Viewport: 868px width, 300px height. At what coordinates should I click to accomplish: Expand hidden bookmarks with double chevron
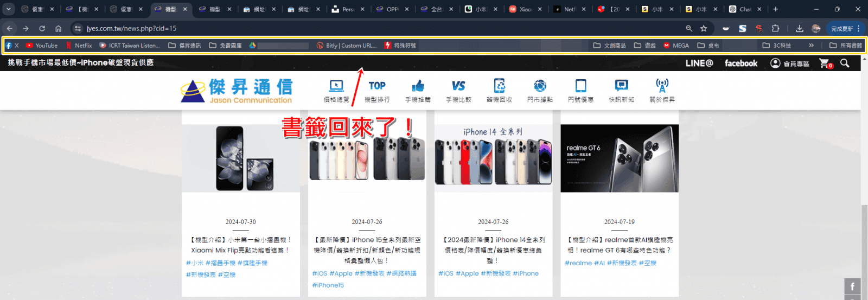(x=811, y=46)
